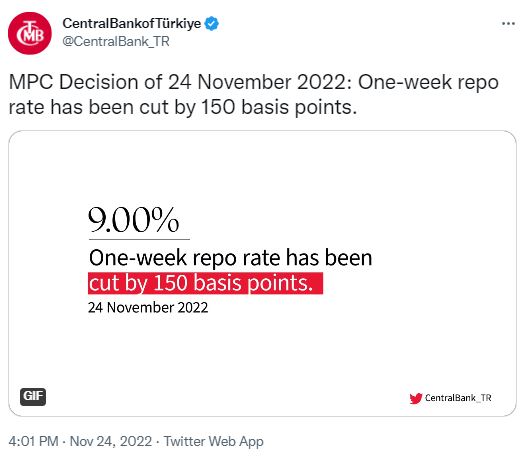This screenshot has height=461, width=529.
Task: Click the blue verified badge
Action: coord(212,24)
